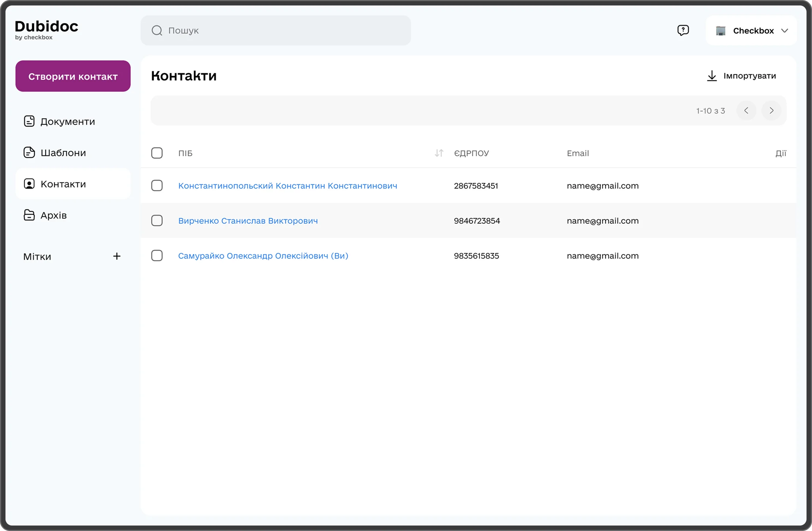The image size is (812, 531).
Task: Tick checkbox for Самурайко Олександр
Action: 157,256
